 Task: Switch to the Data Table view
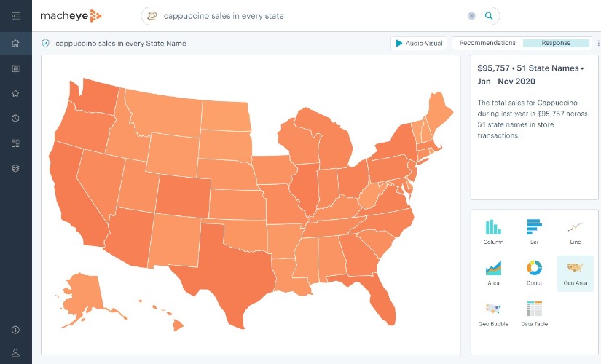[534, 313]
